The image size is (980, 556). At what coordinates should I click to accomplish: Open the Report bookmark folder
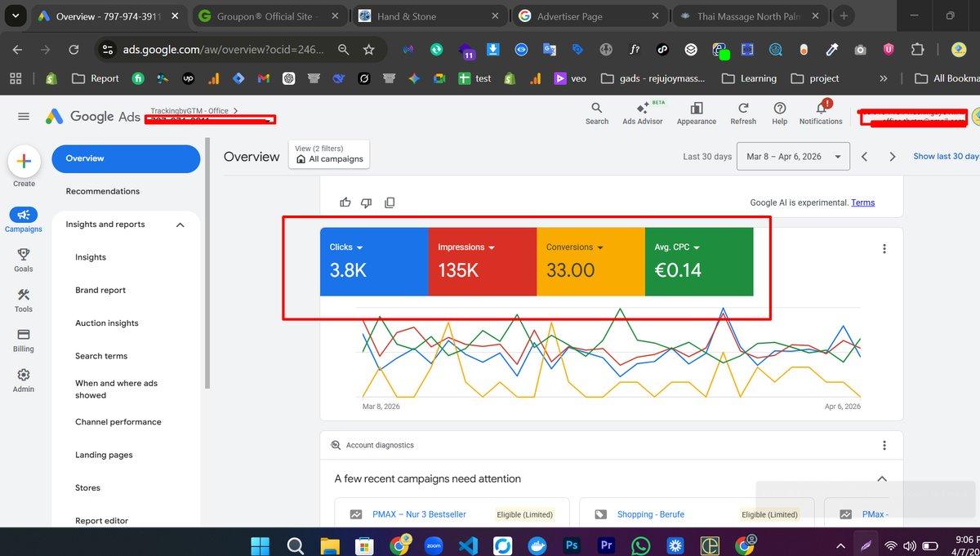95,78
